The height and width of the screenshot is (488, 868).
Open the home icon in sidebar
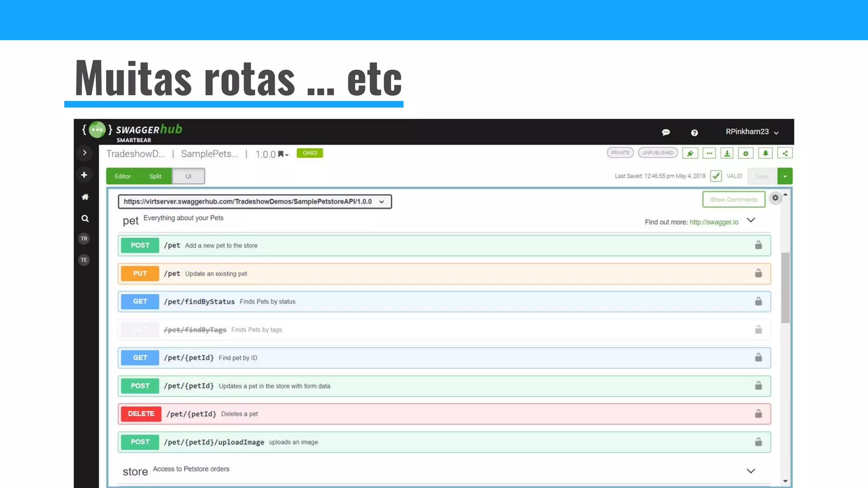pos(85,197)
